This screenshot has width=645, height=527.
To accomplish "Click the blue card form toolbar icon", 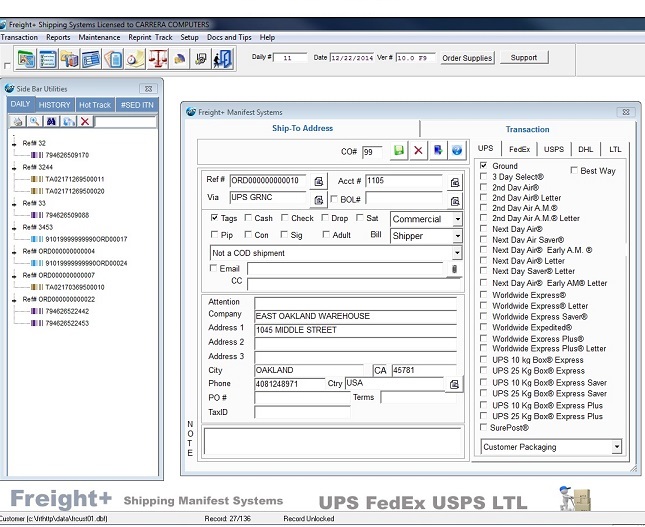I will (91, 59).
